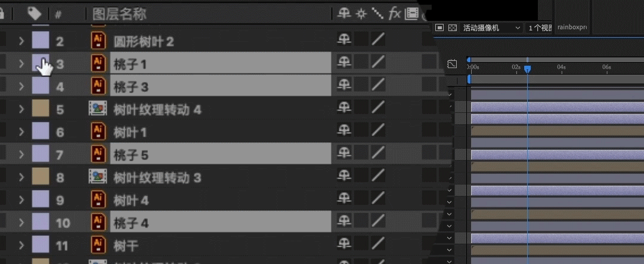Image resolution: width=644 pixels, height=264 pixels.
Task: Click the tan label color of layer 8
Action: tap(41, 177)
